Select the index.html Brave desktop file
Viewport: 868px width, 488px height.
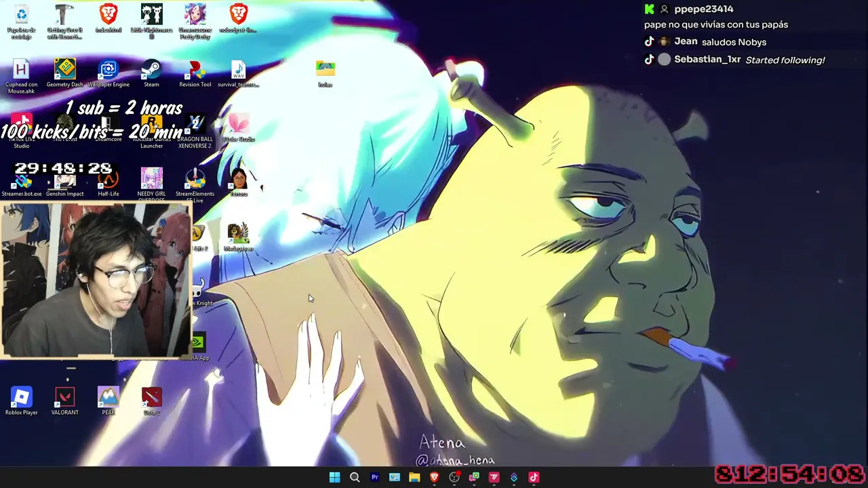click(x=108, y=18)
